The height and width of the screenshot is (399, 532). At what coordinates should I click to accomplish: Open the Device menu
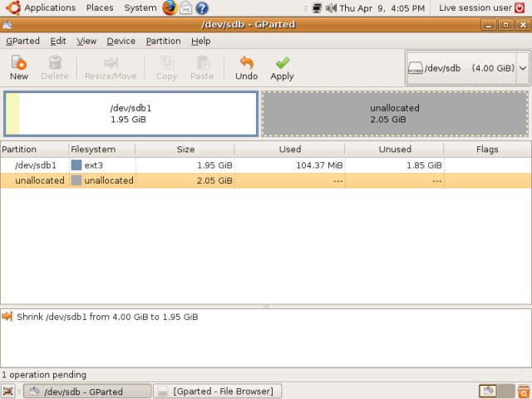click(x=121, y=41)
